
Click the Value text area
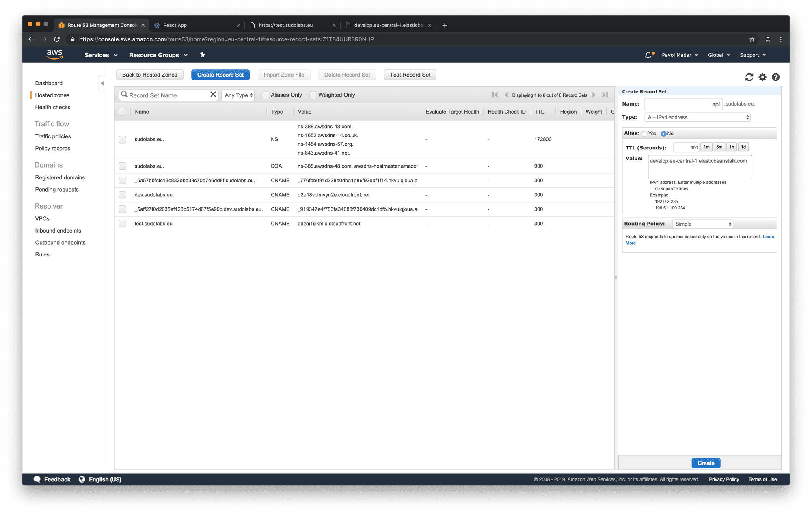pos(700,167)
